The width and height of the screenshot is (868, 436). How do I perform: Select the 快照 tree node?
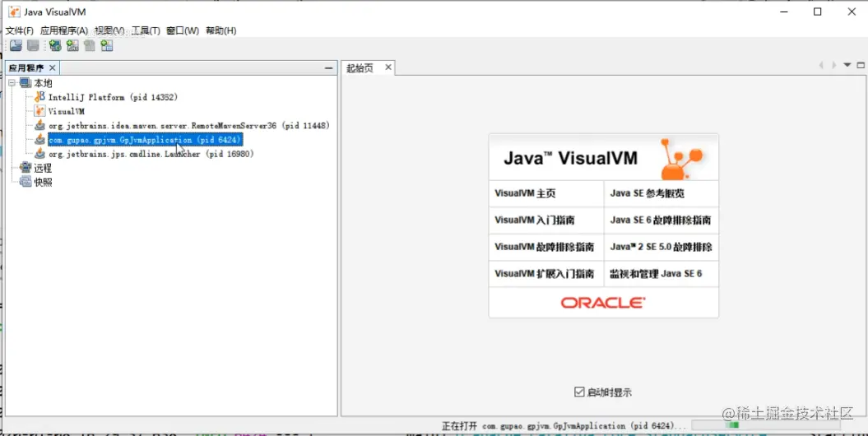[43, 182]
